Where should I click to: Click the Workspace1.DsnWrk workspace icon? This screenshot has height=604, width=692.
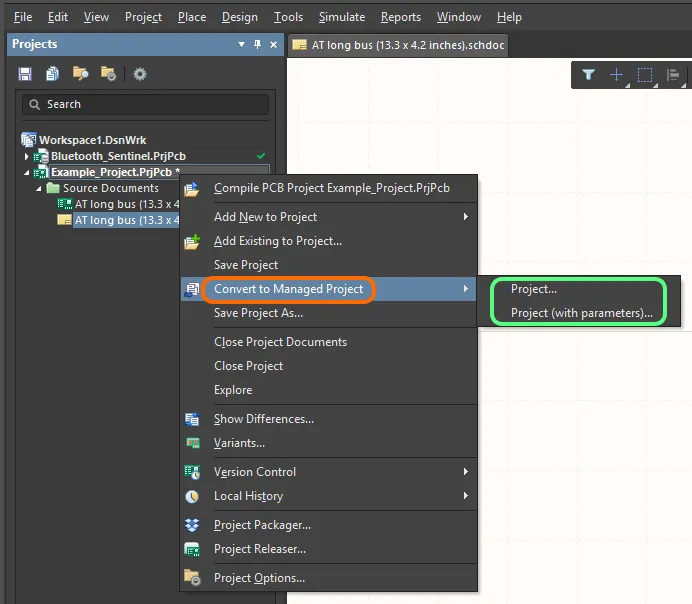(29, 140)
